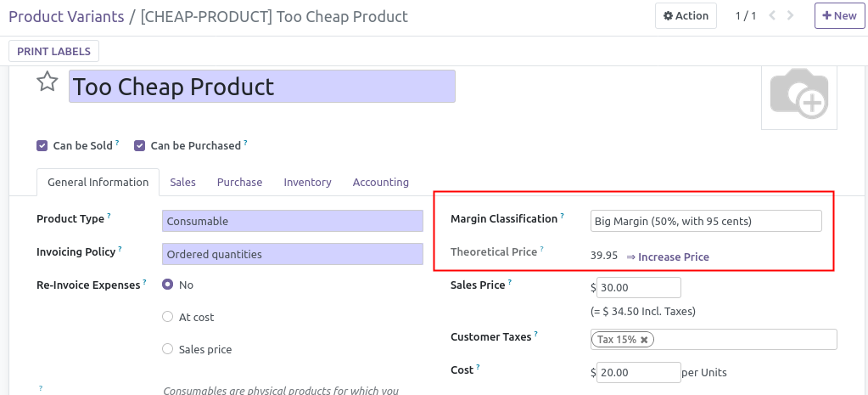The width and height of the screenshot is (868, 395).
Task: Open Invoicing Policy dropdown
Action: [292, 254]
